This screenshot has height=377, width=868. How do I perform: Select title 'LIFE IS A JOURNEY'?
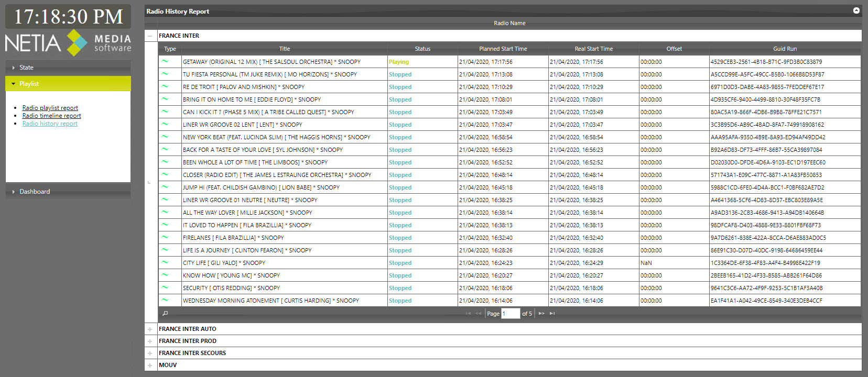[247, 250]
